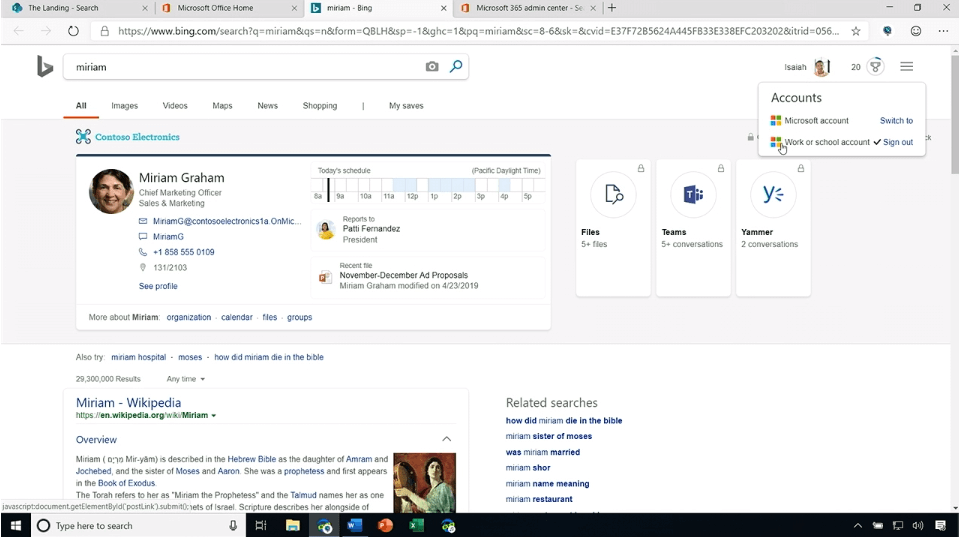
Task: Click the magnifier search icon
Action: point(456,66)
